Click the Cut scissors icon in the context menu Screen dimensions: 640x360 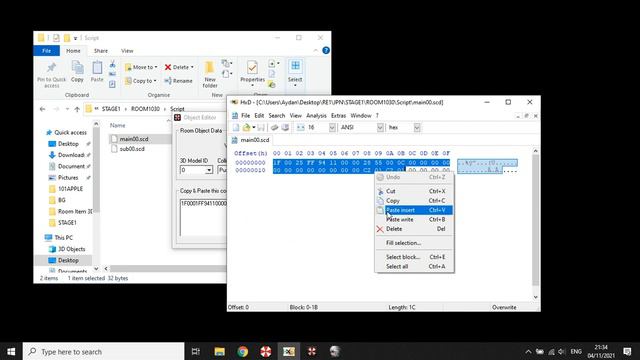380,191
